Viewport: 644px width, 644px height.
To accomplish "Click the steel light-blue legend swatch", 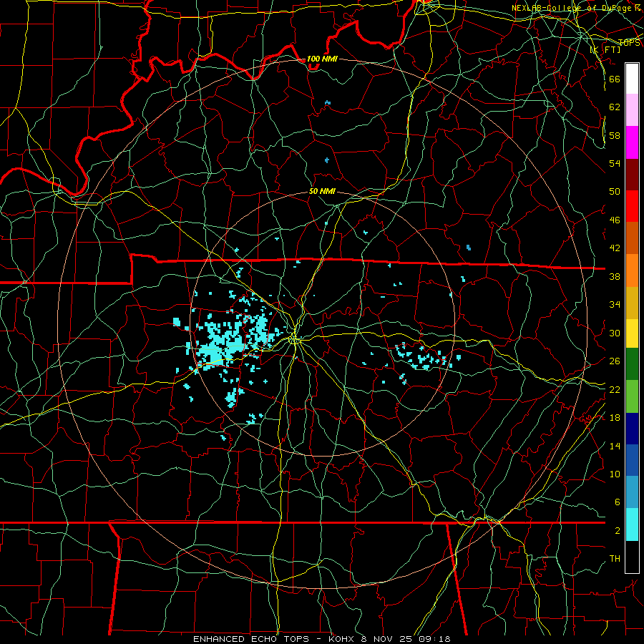I will coord(632,492).
